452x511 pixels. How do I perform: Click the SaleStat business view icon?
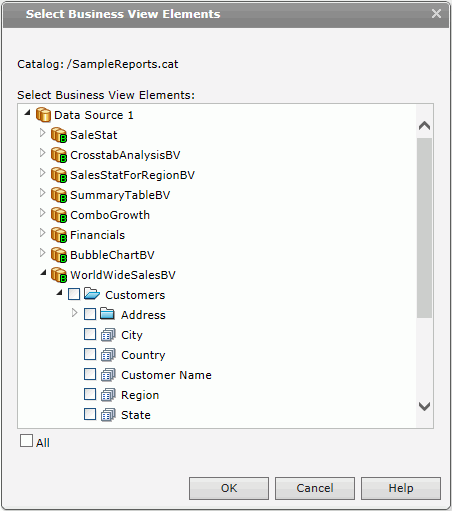[x=59, y=135]
